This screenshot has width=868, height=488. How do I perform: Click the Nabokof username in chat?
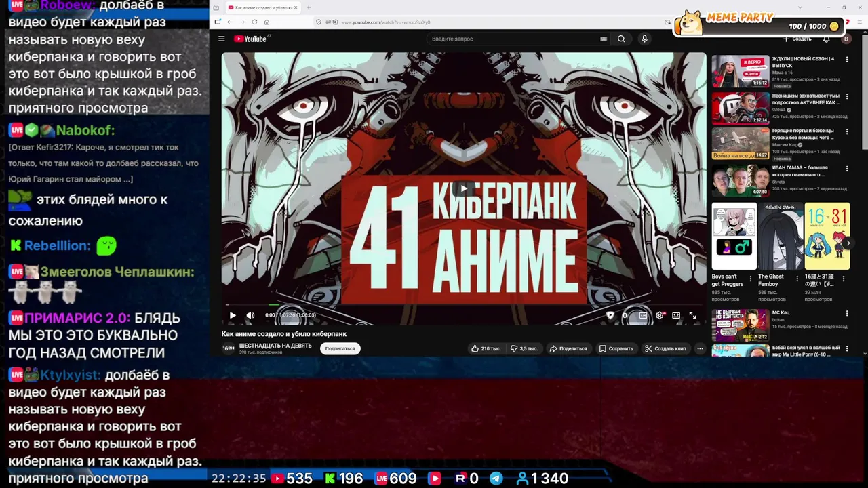tap(85, 130)
